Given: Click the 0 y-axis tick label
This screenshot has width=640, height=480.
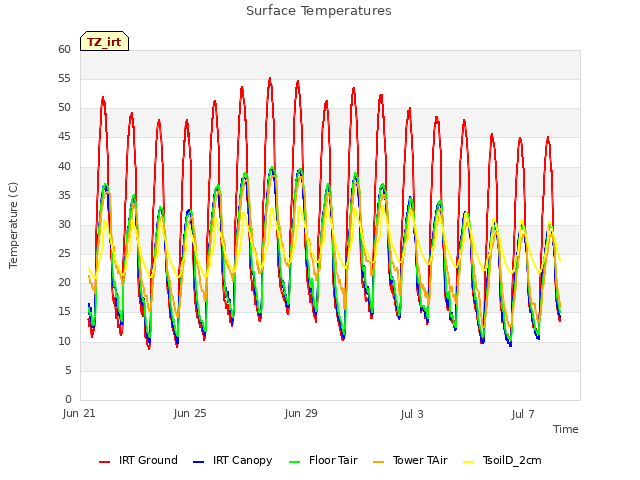Looking at the screenshot, I should pyautogui.click(x=68, y=400).
